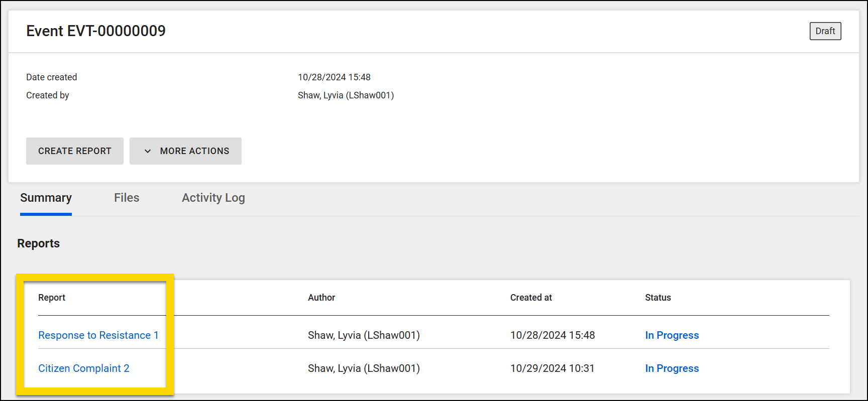Select the Report column header
868x401 pixels.
(52, 297)
